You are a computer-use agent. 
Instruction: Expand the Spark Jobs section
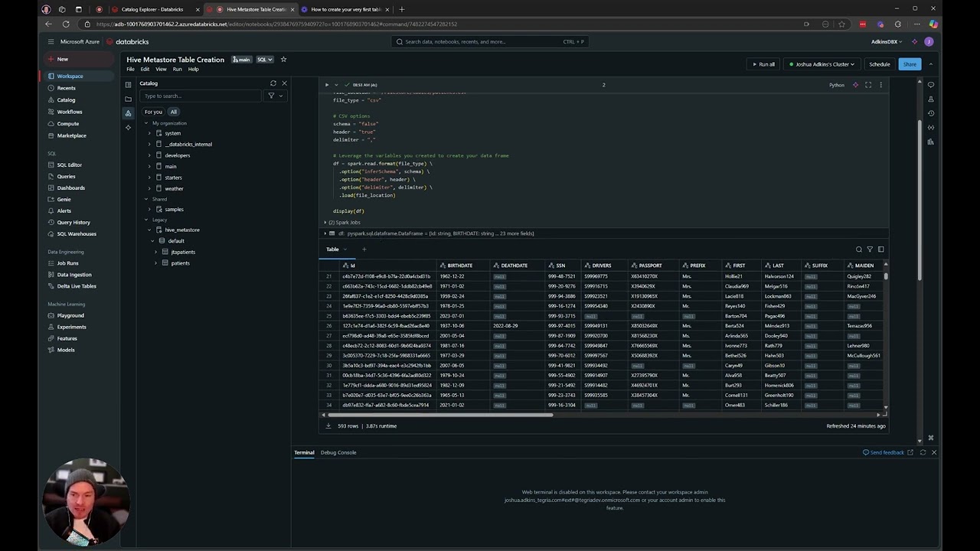click(x=325, y=222)
